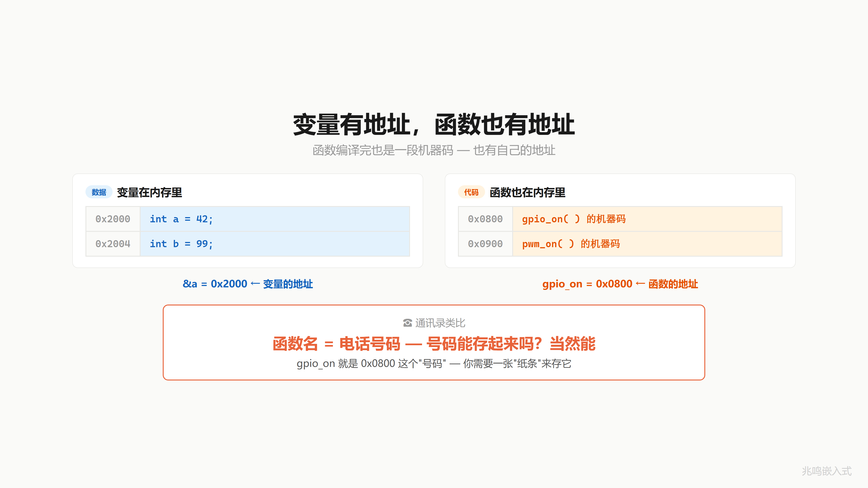Click the cell pwm_on( ) 的机器码

tap(647, 244)
